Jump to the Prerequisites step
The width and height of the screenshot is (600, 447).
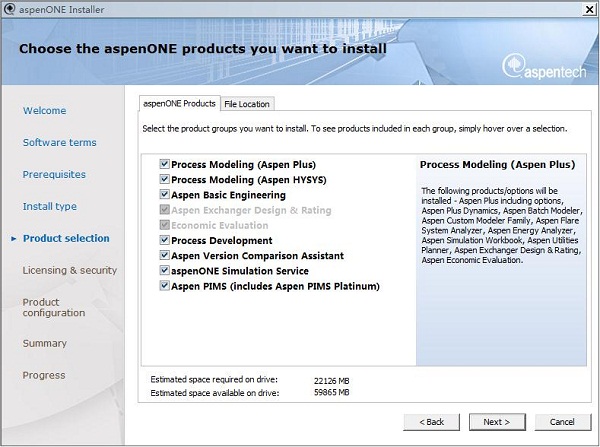tap(54, 175)
